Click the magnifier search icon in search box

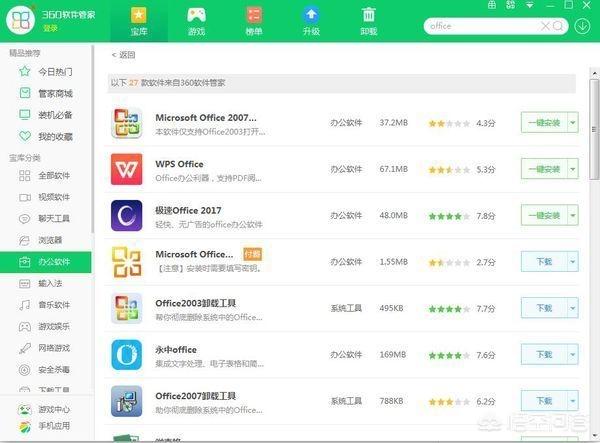coord(558,26)
